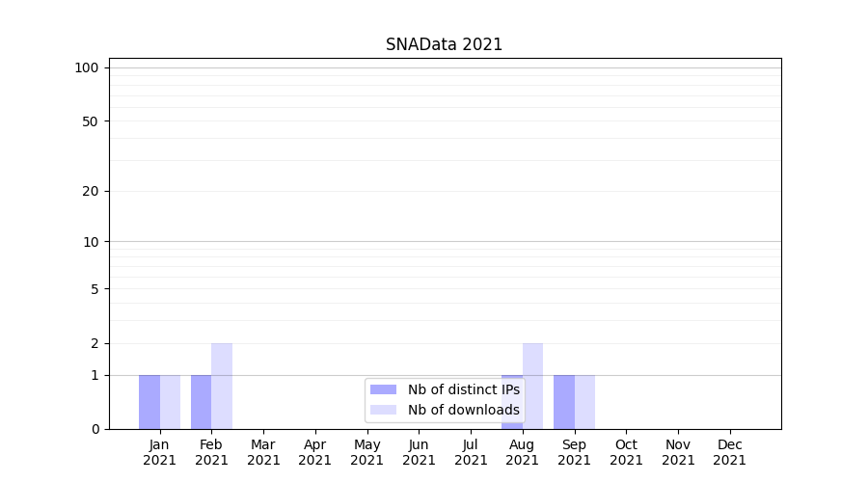This screenshot has width=868, height=482.
Task: Click the 'SNAData 2021' chart title
Action: tap(444, 44)
